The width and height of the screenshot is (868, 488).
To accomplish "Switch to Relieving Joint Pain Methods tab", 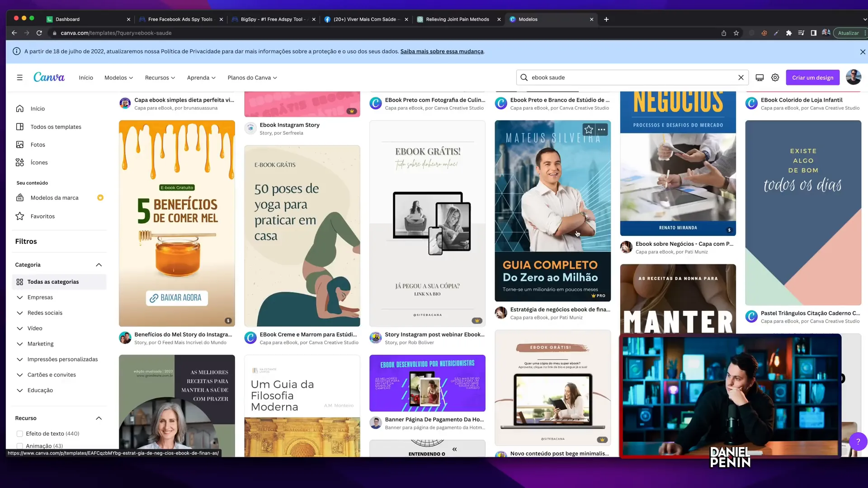I will (459, 19).
